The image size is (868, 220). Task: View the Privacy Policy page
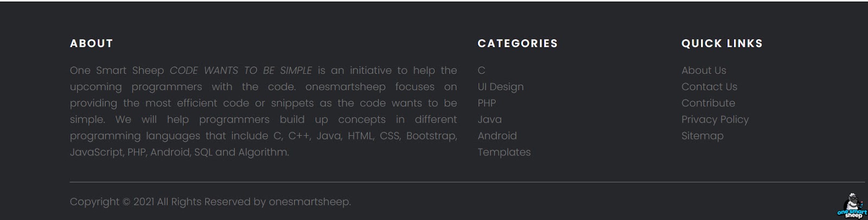click(715, 120)
